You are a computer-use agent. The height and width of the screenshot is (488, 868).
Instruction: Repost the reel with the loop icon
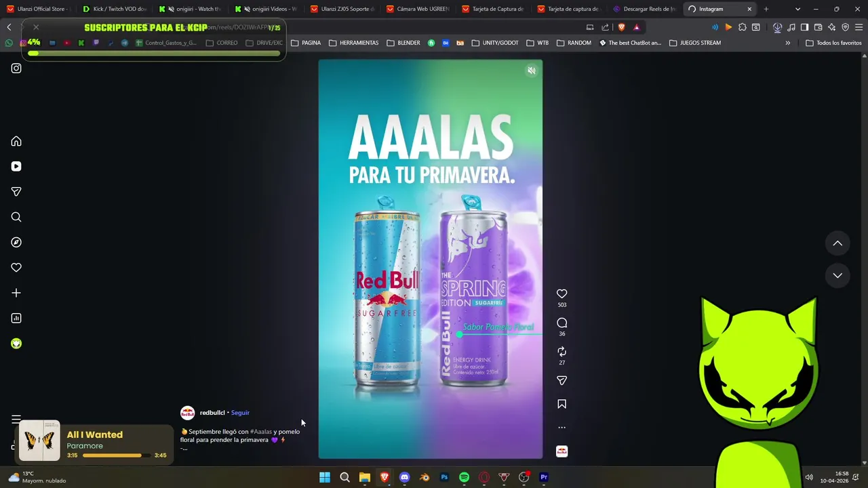click(561, 352)
